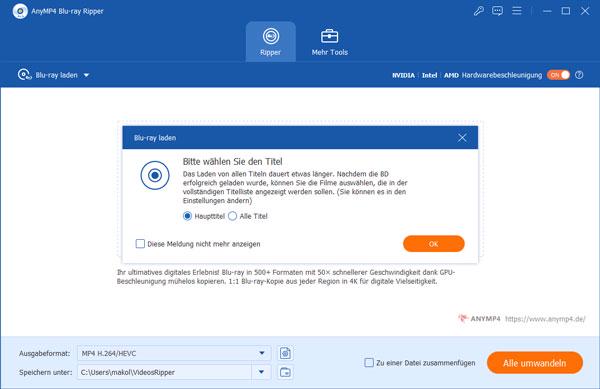Open the hamburger menu icon

point(517,11)
